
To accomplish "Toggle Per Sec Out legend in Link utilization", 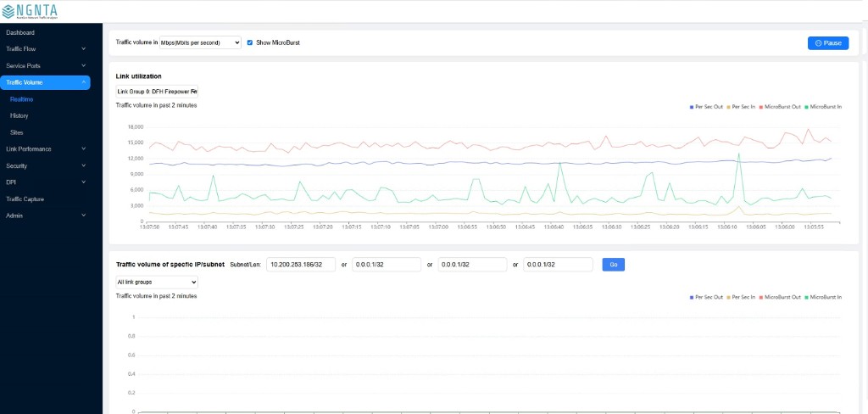I will (x=706, y=106).
